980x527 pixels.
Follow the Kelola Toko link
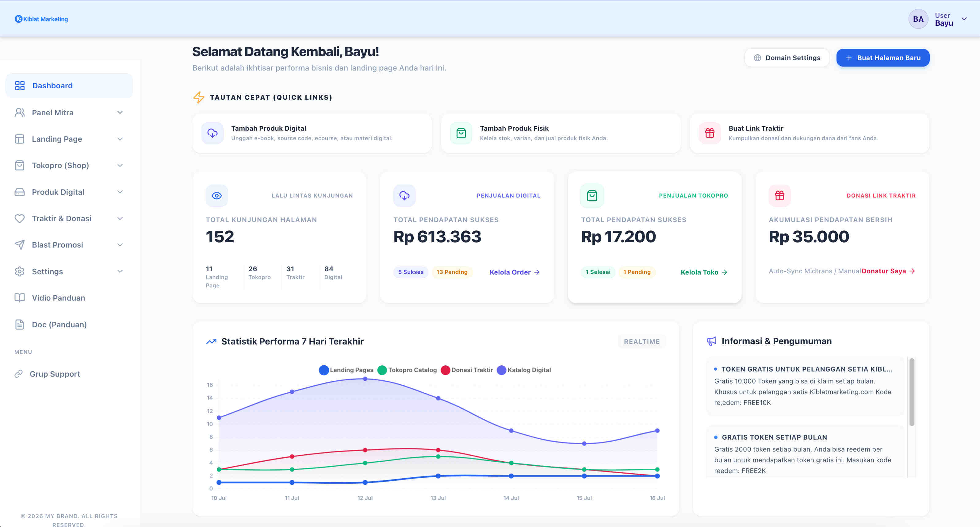point(704,272)
